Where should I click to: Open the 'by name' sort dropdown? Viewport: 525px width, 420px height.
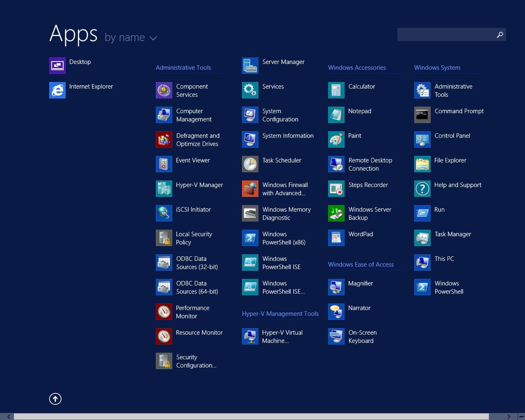(131, 38)
